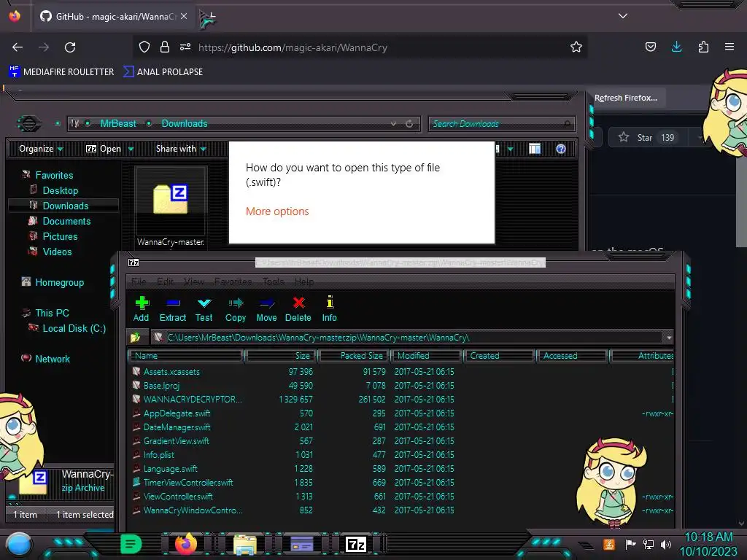
Task: Expand the Open dropdown arrow in Explorer
Action: pyautogui.click(x=131, y=149)
